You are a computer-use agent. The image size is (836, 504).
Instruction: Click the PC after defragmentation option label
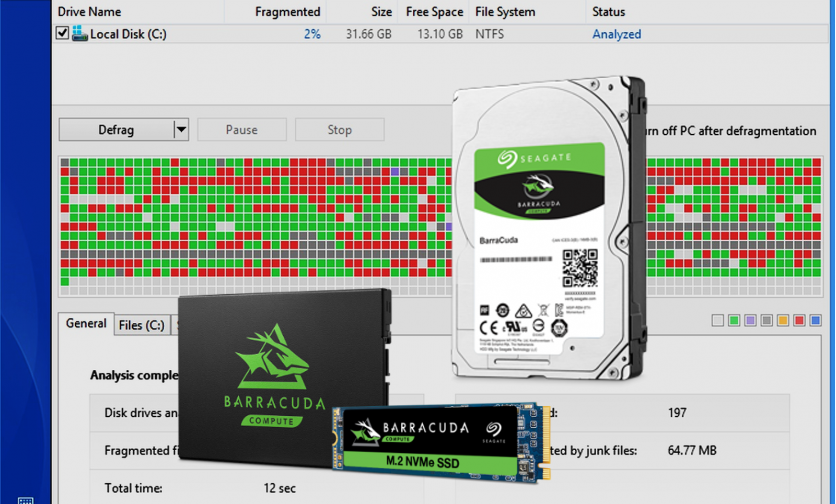(x=730, y=131)
